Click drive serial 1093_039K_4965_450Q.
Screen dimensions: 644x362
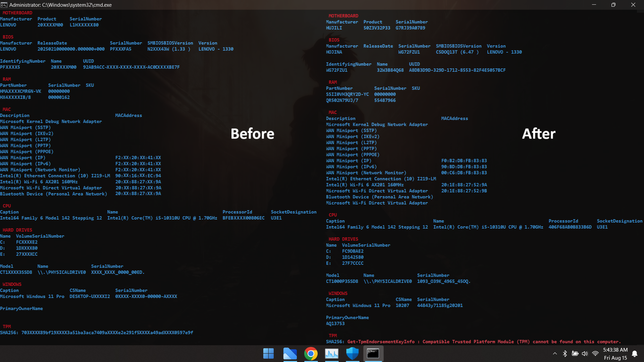point(444,281)
